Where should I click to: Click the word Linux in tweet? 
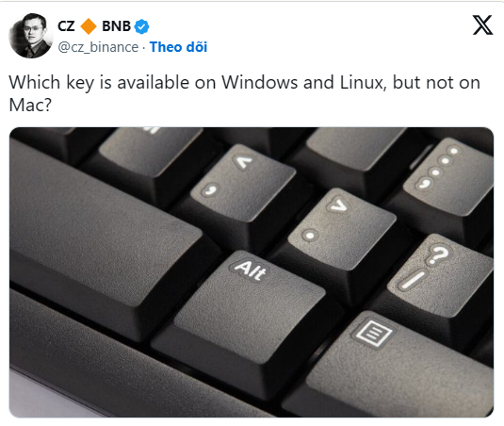point(364,82)
